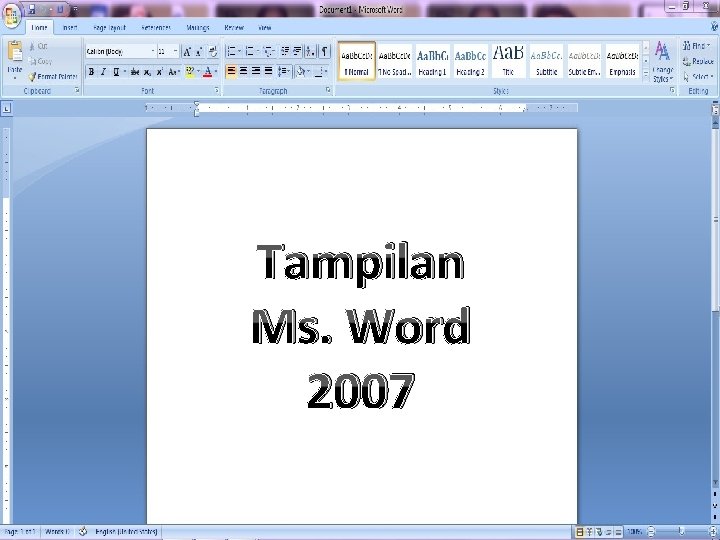Switch to the Mailings tab
Image resolution: width=720 pixels, height=540 pixels.
(x=198, y=28)
